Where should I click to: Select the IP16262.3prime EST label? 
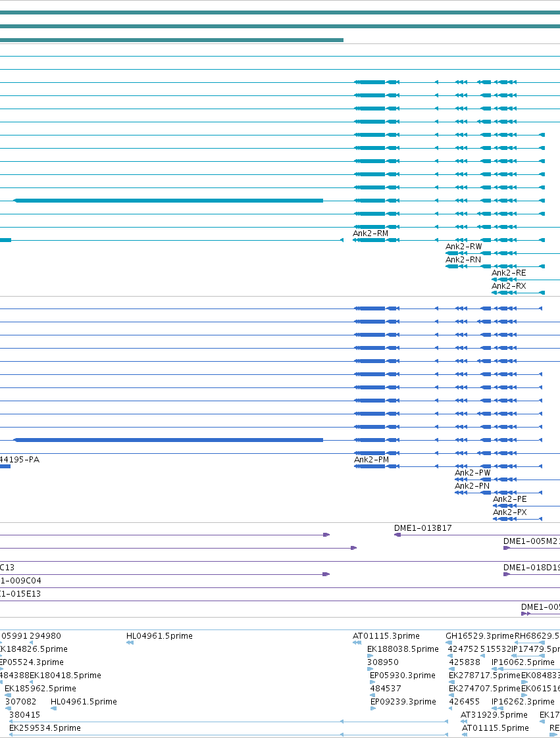coord(522,702)
